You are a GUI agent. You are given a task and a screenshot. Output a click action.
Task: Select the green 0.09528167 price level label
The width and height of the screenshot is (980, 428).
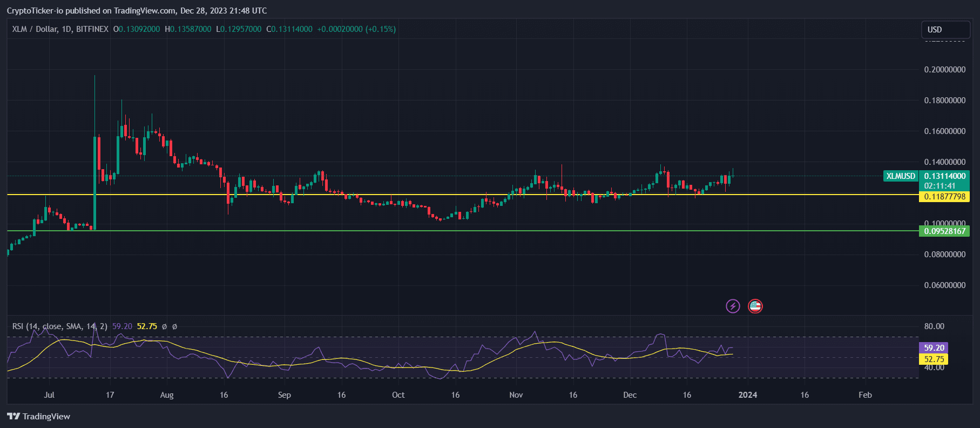944,231
